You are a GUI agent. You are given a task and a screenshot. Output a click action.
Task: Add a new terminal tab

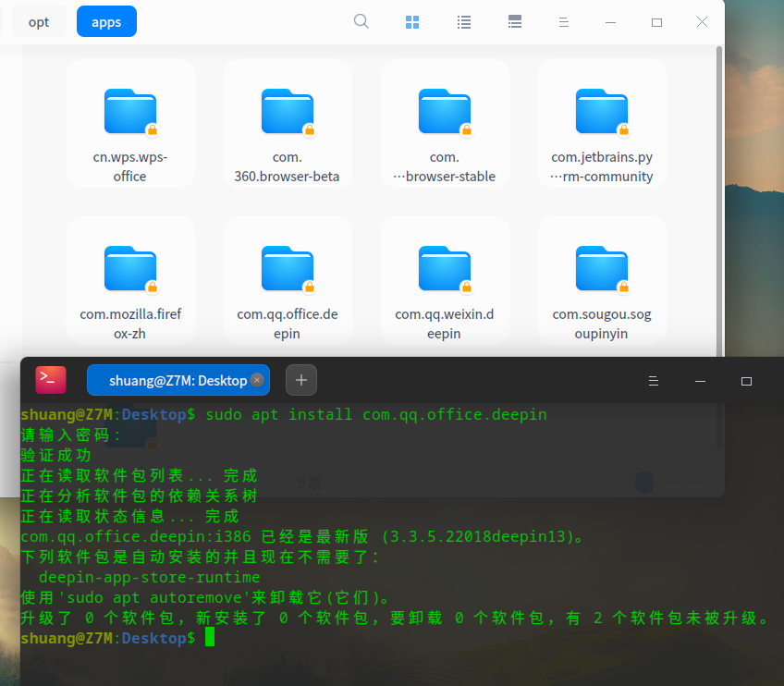301,380
